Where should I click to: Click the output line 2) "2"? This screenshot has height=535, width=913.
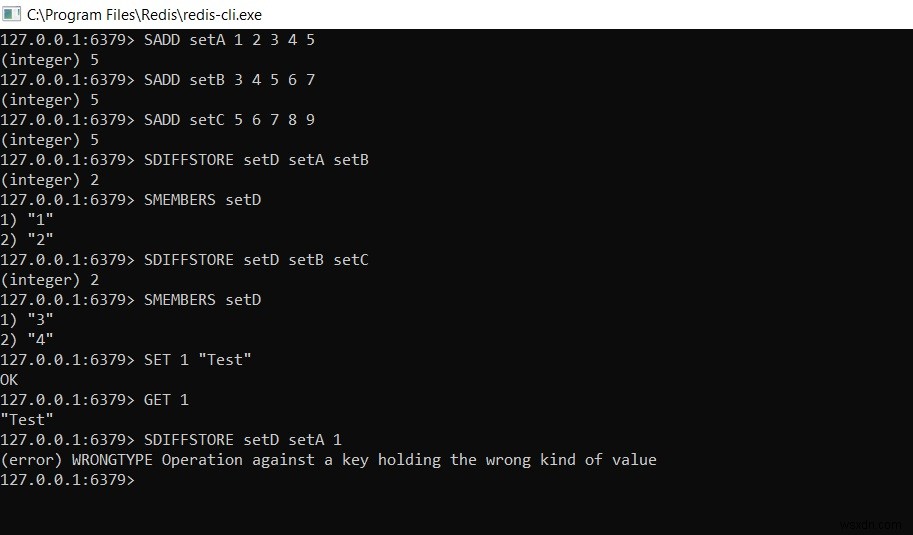coord(27,240)
